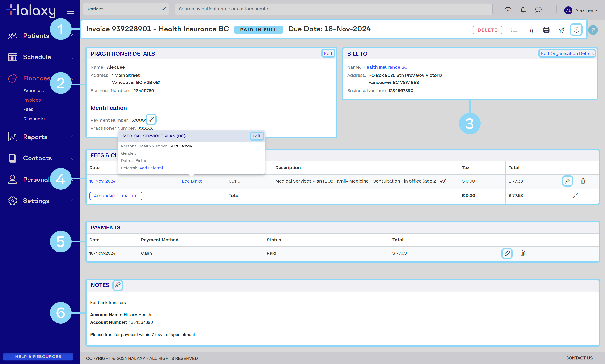Open the Schedule menu

(37, 57)
